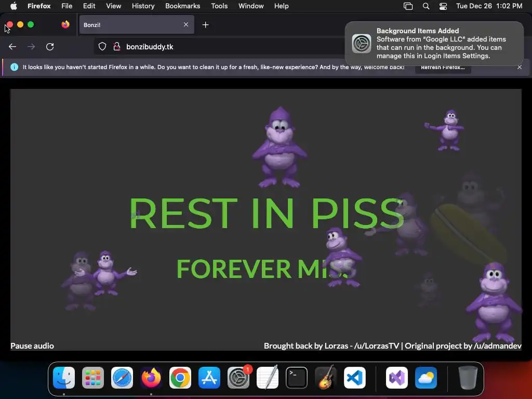Open Visual Studio from the Dock
The image size is (532, 399).
tap(397, 378)
